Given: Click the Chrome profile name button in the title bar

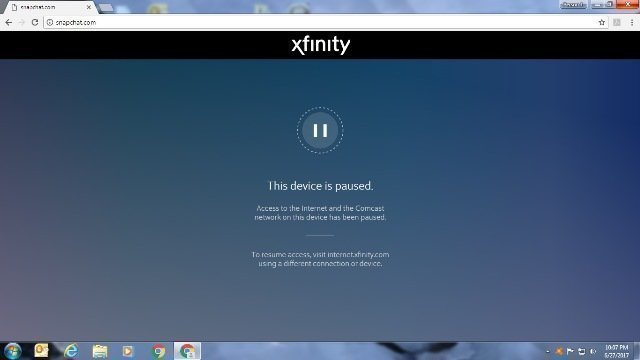Looking at the screenshot, I should (x=573, y=4).
